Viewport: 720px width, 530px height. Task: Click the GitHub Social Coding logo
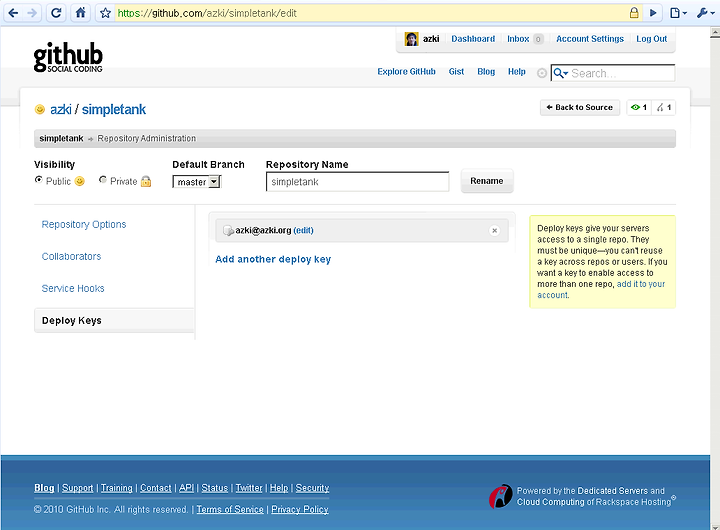[68, 57]
